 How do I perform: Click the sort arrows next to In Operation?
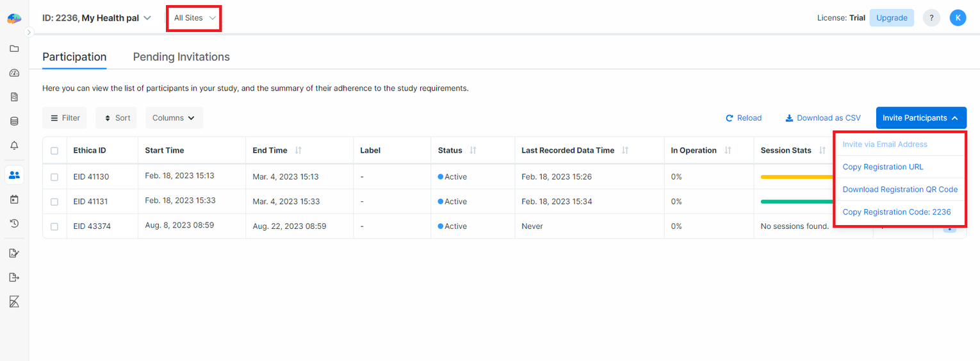pos(728,151)
